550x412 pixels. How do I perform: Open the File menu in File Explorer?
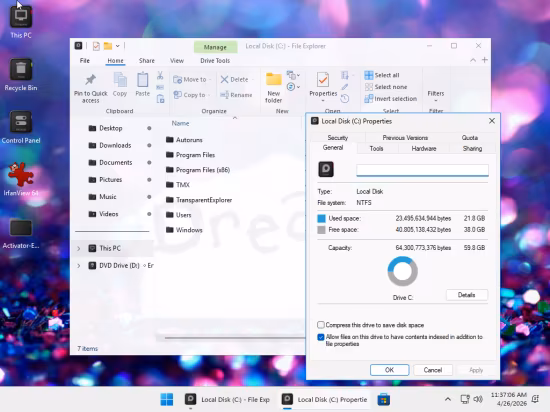point(85,61)
